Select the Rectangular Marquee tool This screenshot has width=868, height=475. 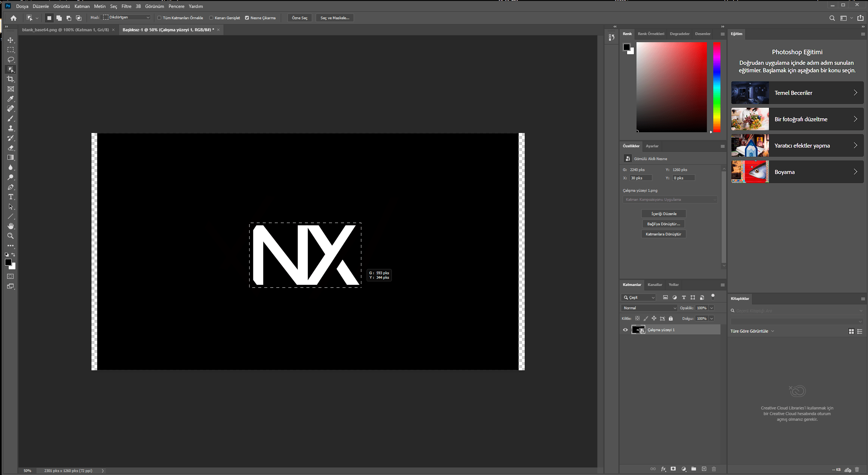pos(11,50)
